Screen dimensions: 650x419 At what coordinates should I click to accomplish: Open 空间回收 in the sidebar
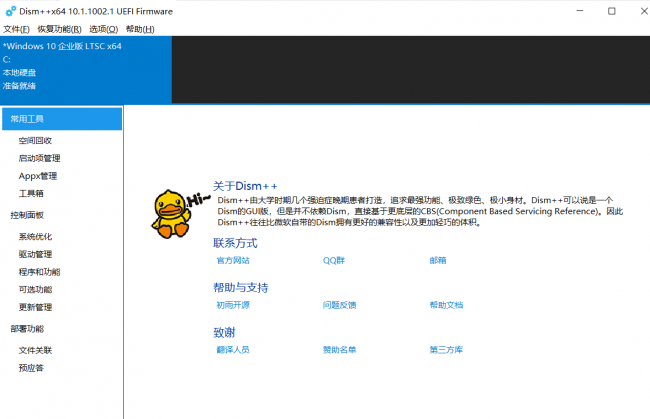35,140
